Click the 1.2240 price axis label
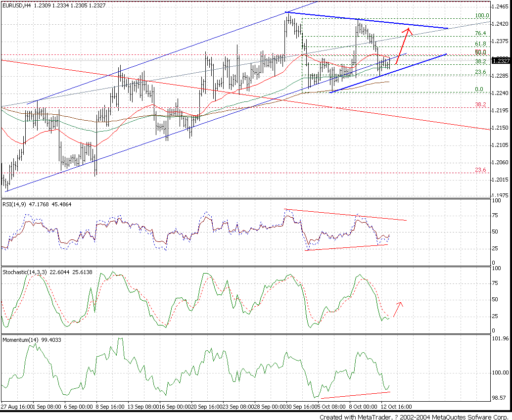Image resolution: width=512 pixels, height=420 pixels. click(x=501, y=93)
